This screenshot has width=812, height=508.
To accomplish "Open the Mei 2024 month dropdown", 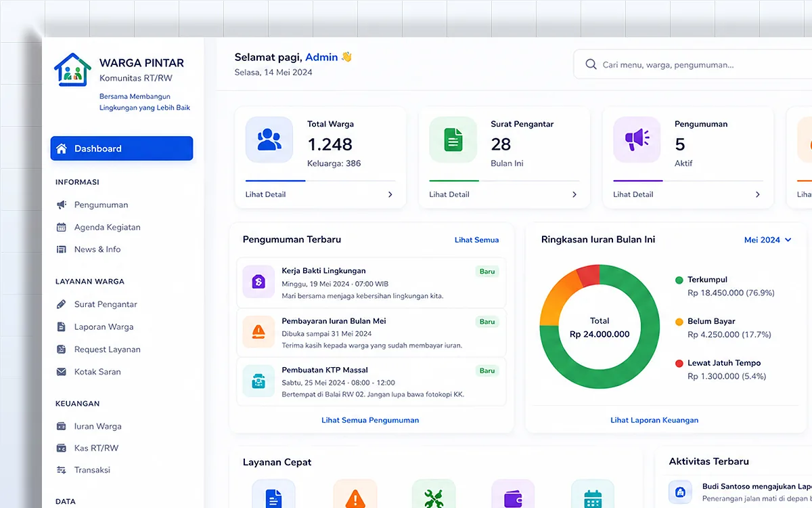I will [767, 240].
